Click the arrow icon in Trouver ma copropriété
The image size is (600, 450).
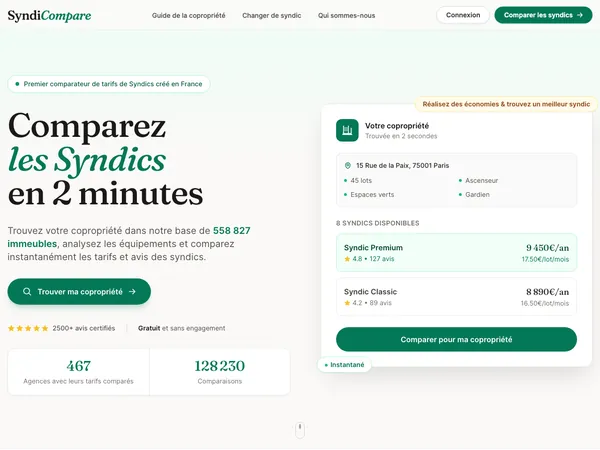coord(132,292)
